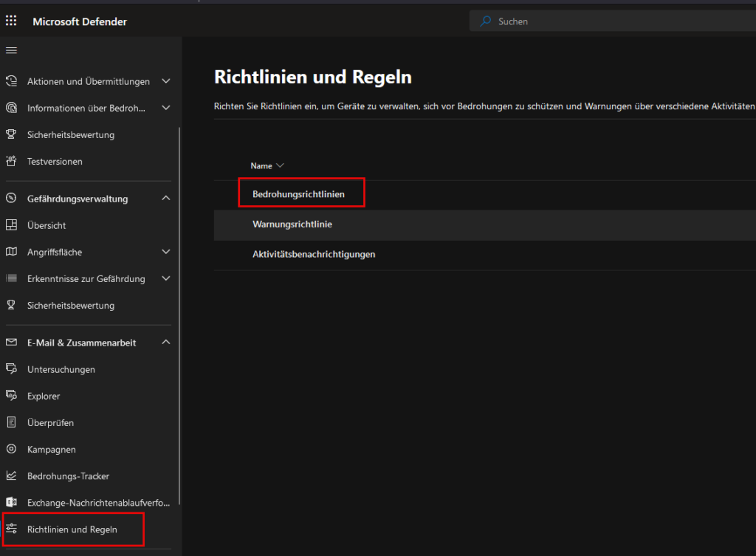756x556 pixels.
Task: Click the Testversionen gift icon
Action: click(x=11, y=160)
